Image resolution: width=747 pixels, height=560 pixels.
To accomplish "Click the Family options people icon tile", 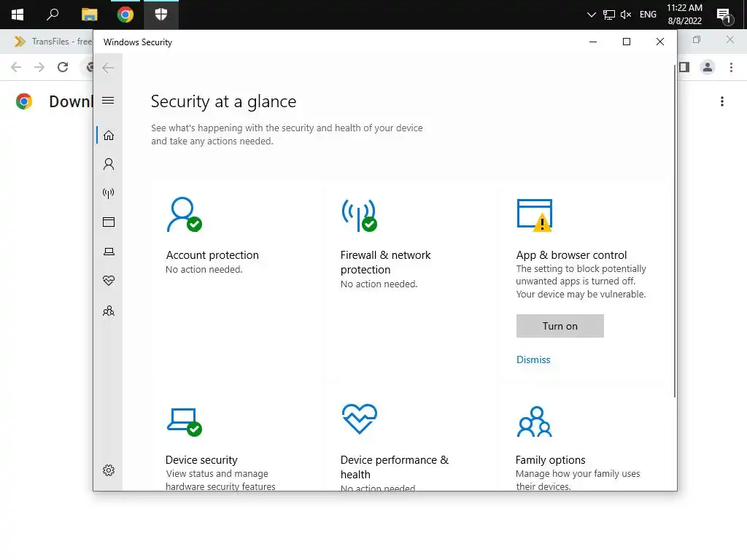I will point(535,421).
